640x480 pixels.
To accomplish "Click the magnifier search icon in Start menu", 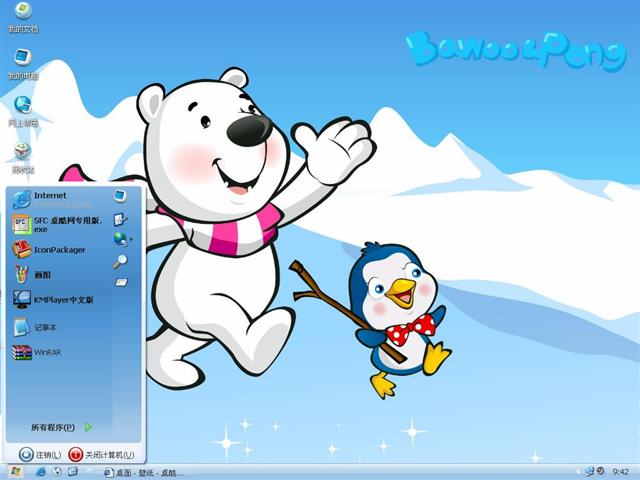I will (120, 261).
